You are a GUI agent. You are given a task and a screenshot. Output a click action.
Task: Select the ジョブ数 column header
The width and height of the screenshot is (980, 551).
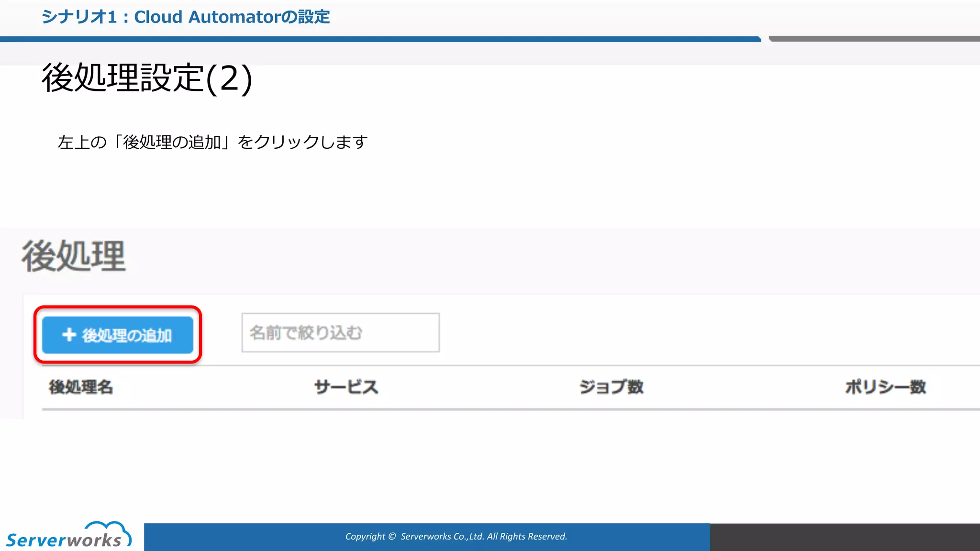click(612, 387)
